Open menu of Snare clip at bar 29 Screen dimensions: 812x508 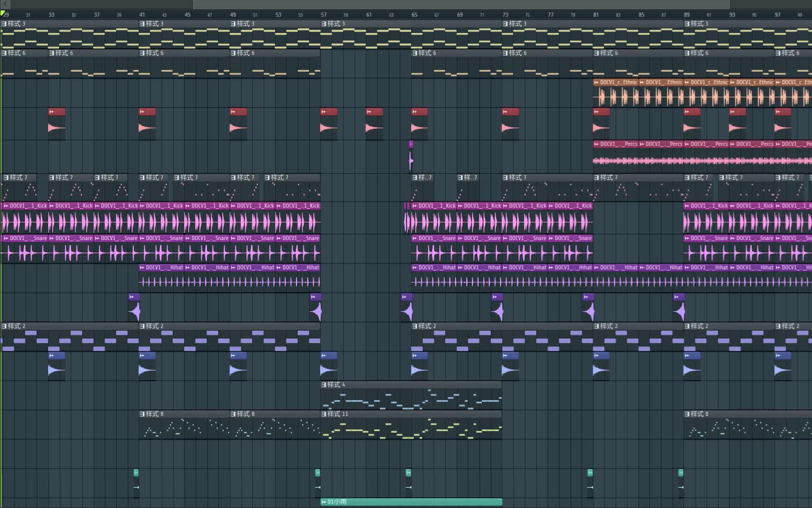click(x=6, y=238)
